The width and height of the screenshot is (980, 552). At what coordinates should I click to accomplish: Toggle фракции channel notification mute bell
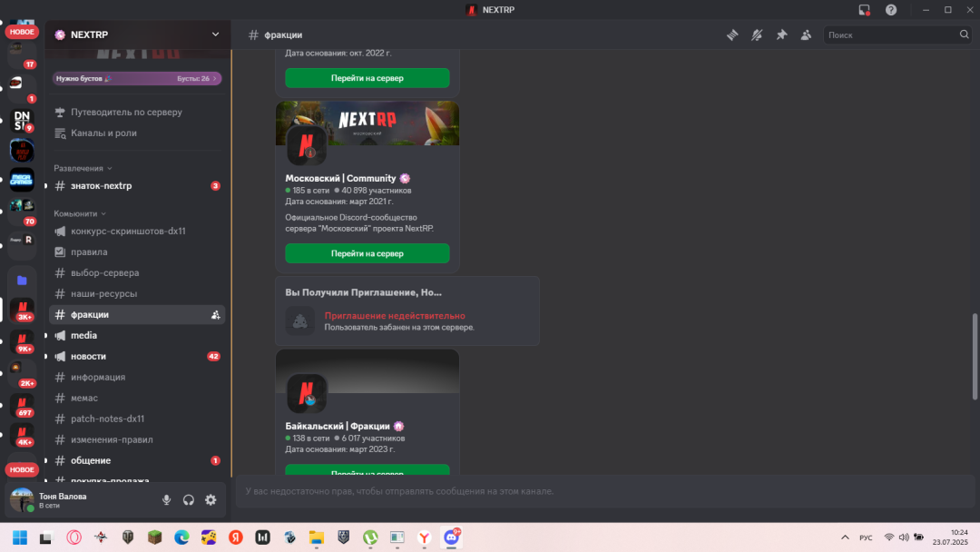(757, 35)
